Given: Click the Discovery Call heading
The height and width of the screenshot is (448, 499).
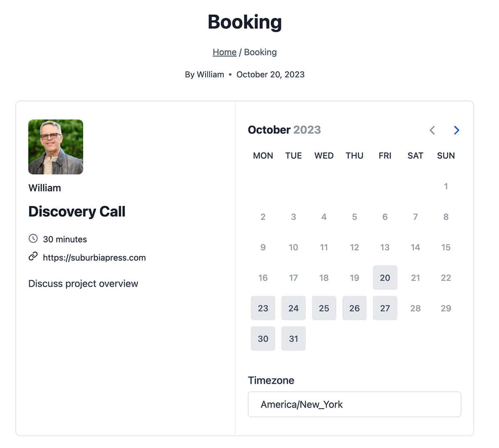Looking at the screenshot, I should click(77, 211).
